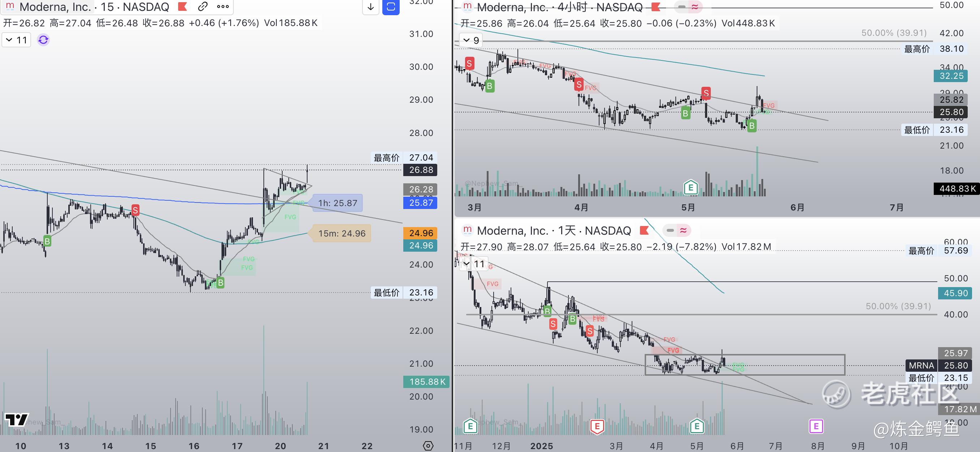Click the Moderna logo on the 15-minute chart
The height and width of the screenshot is (452, 980).
coord(10,7)
